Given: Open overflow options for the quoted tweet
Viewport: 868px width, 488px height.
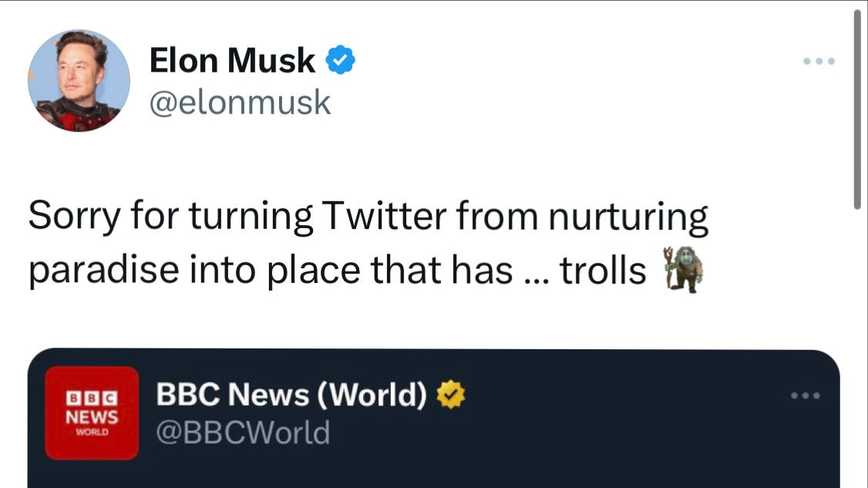Looking at the screenshot, I should (806, 394).
